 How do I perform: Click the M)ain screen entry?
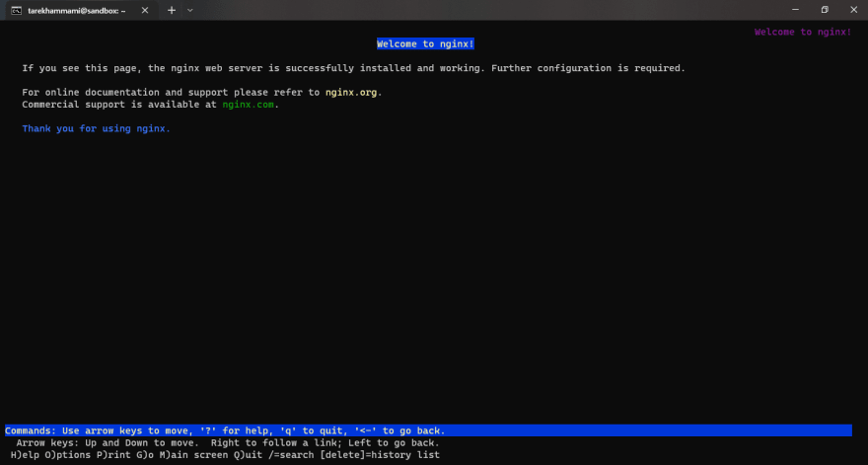pos(193,455)
